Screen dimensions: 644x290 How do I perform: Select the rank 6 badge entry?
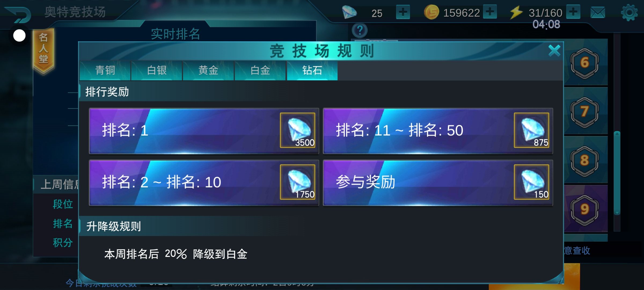[x=584, y=63]
